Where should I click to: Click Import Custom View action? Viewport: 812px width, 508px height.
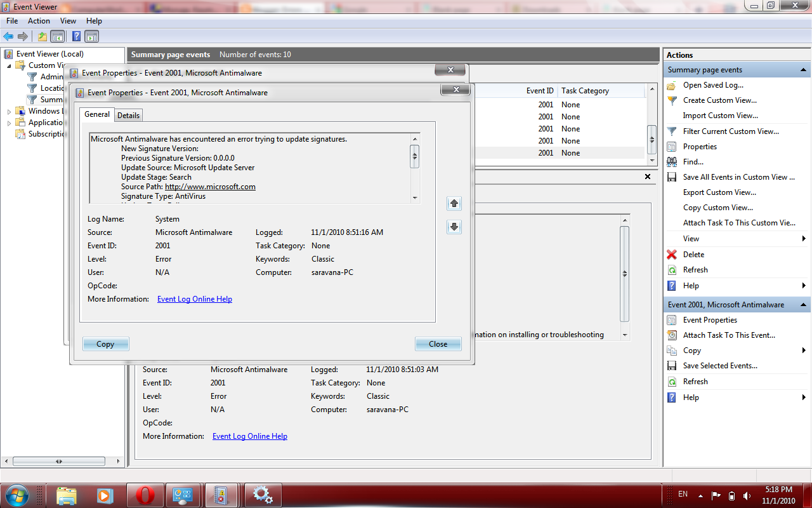pos(720,116)
